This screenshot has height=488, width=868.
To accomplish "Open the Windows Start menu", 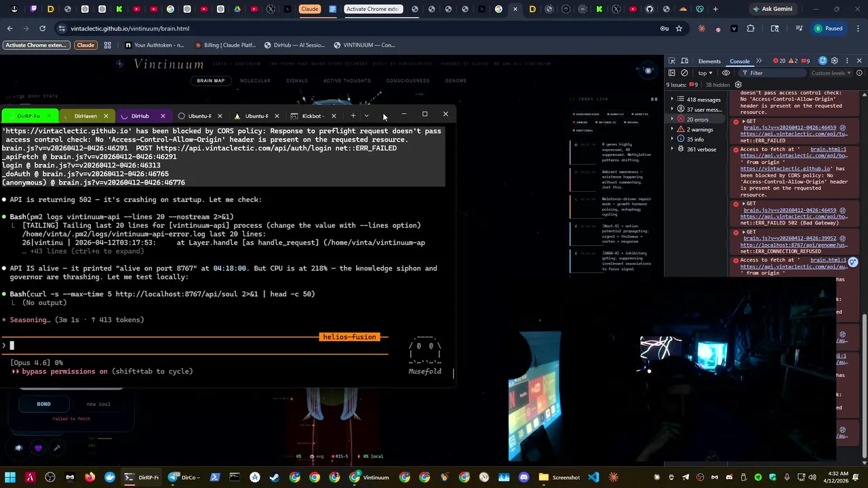I will 10,477.
